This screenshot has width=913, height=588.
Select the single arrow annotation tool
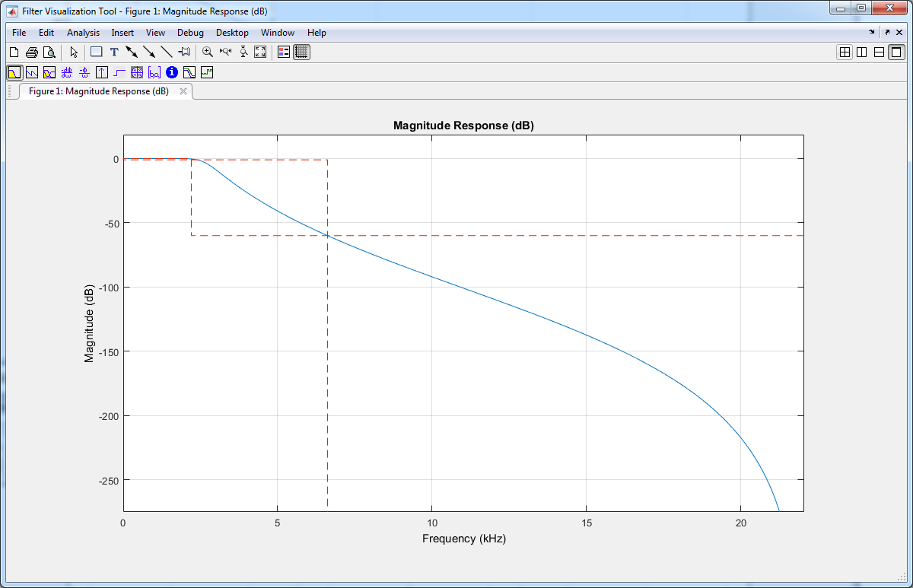pyautogui.click(x=149, y=52)
